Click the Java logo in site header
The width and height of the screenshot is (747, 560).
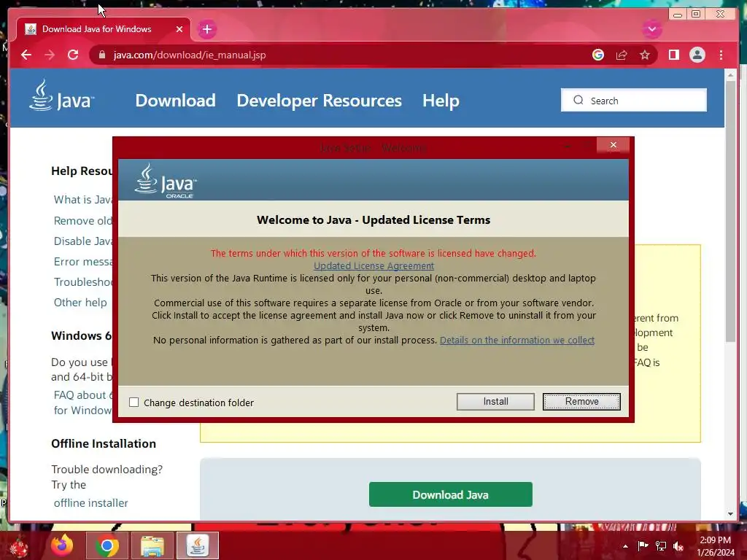click(x=62, y=96)
